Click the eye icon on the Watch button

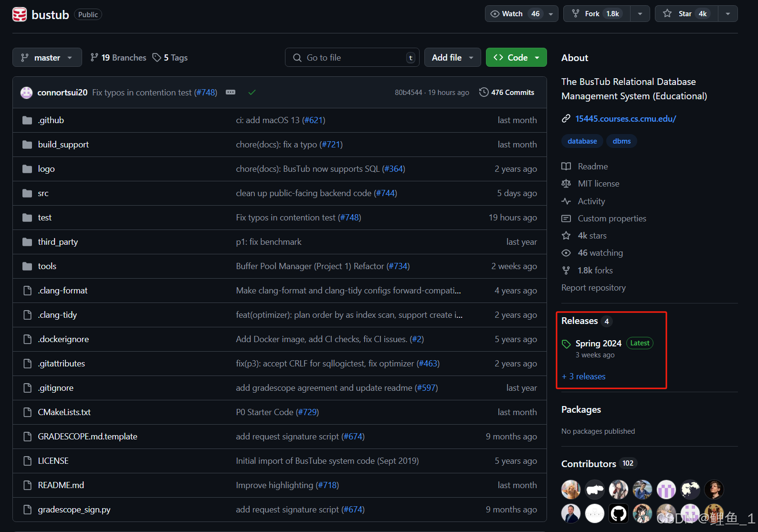pyautogui.click(x=495, y=14)
